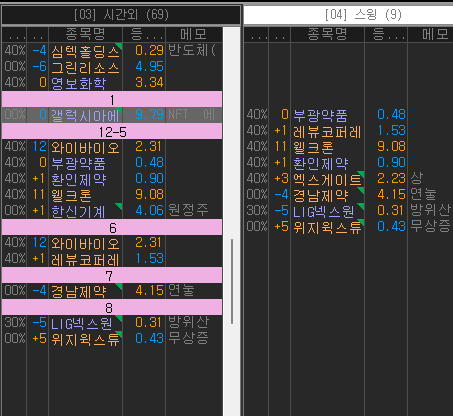Image resolution: width=453 pixels, height=416 pixels.
Task: Click 방위산 memo in the 스윙 panel
Action: point(430,210)
